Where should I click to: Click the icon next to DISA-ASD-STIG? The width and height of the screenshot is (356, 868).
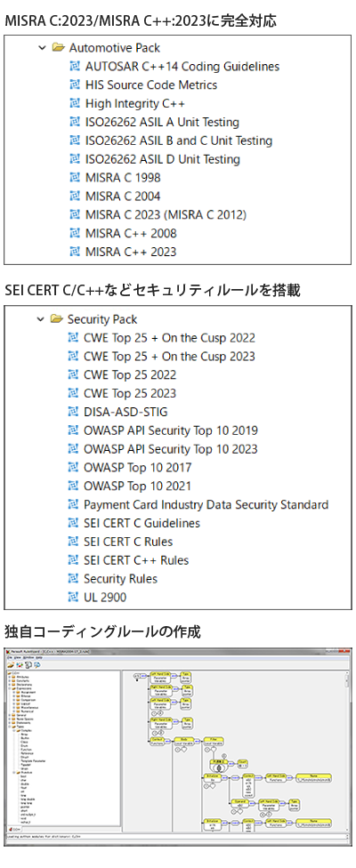(73, 412)
